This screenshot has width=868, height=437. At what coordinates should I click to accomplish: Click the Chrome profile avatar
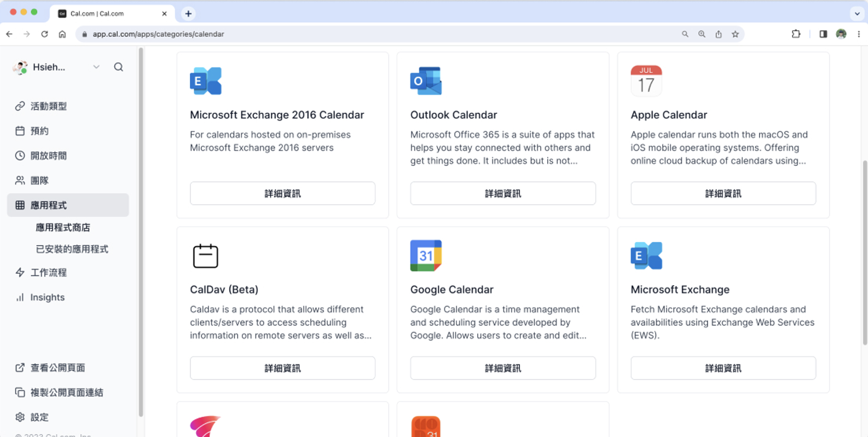click(x=841, y=34)
